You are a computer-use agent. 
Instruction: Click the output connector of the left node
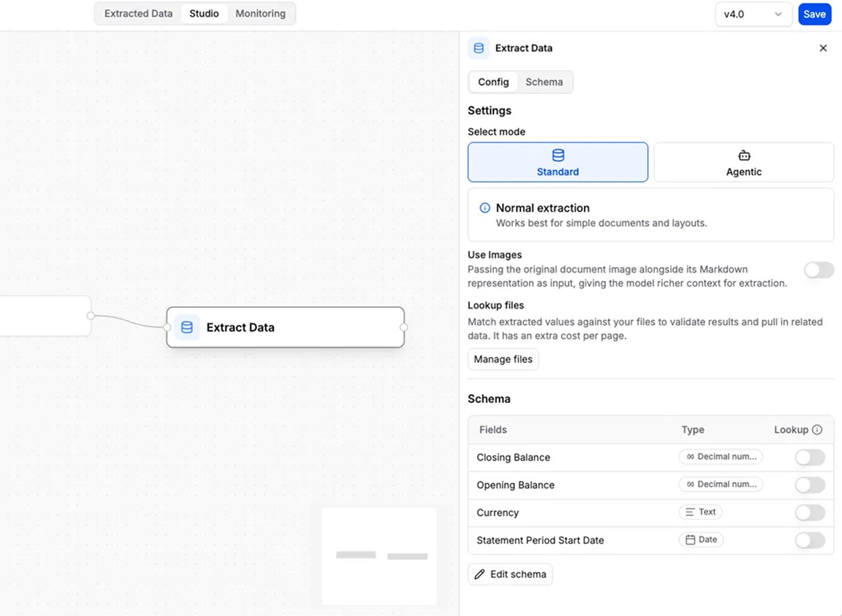tap(91, 316)
